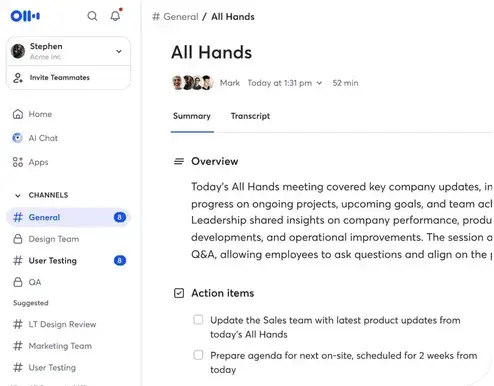This screenshot has height=386, width=494.
Task: Click the Home house icon
Action: (18, 114)
